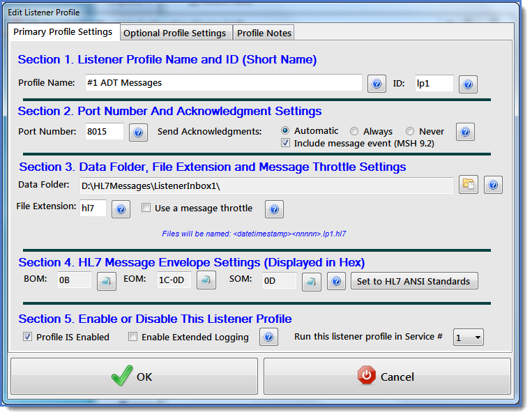Click help icon beside the ID field

pos(469,84)
